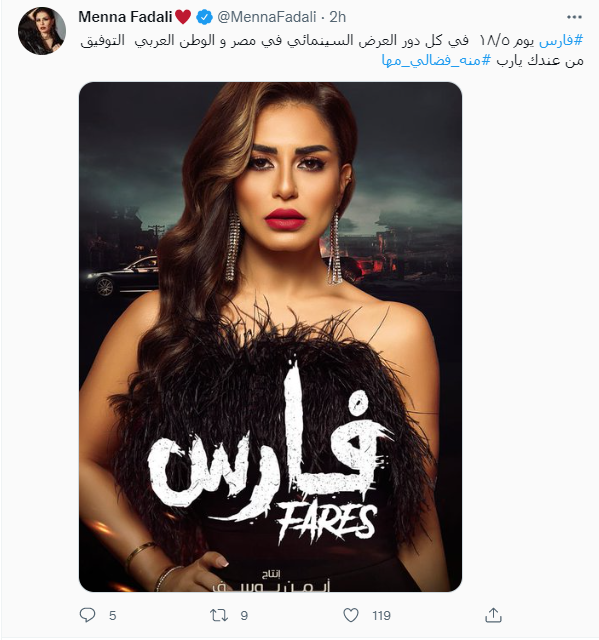Click the FARES title on the poster
Screen dimensions: 599x640
pos(326,523)
